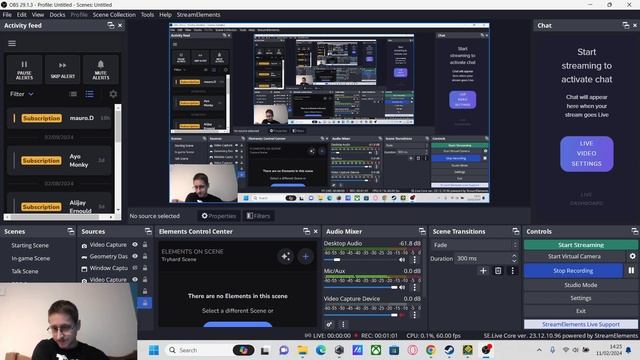Open the Activity feed settings gear
640x360 pixels.
(x=113, y=94)
